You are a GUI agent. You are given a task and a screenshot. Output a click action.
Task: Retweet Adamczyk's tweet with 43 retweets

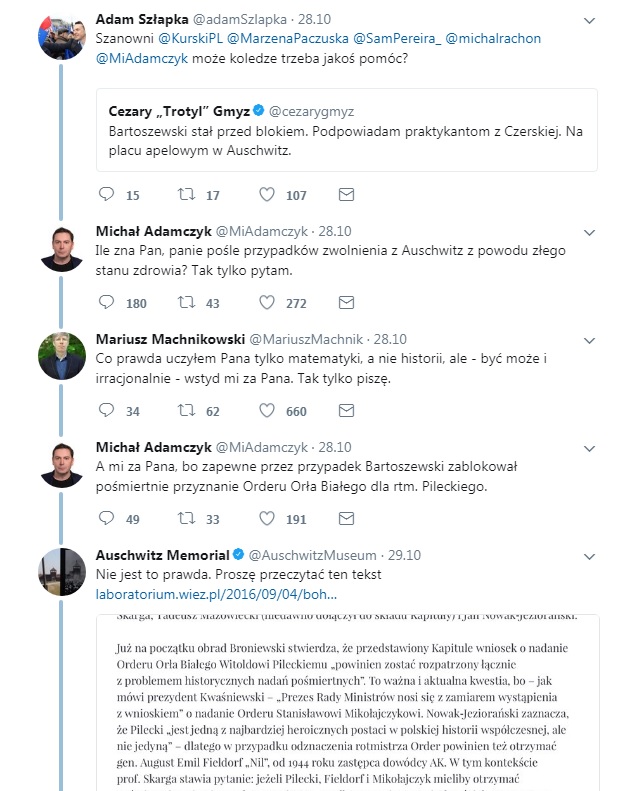(x=185, y=302)
